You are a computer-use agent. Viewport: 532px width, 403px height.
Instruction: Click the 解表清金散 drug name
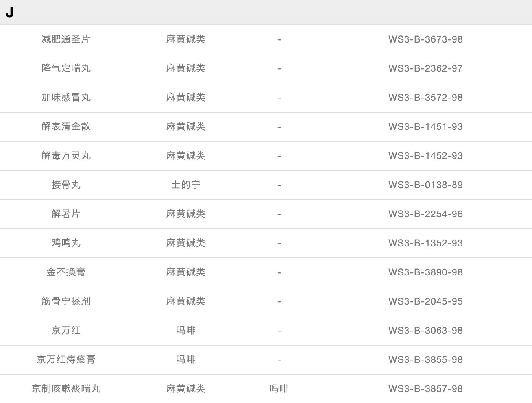coord(66,127)
